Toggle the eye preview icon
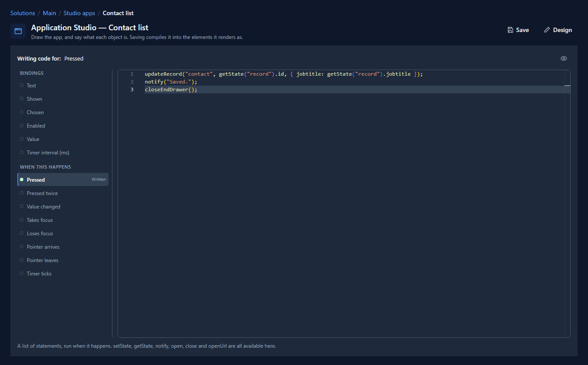This screenshot has height=365, width=588. (564, 58)
